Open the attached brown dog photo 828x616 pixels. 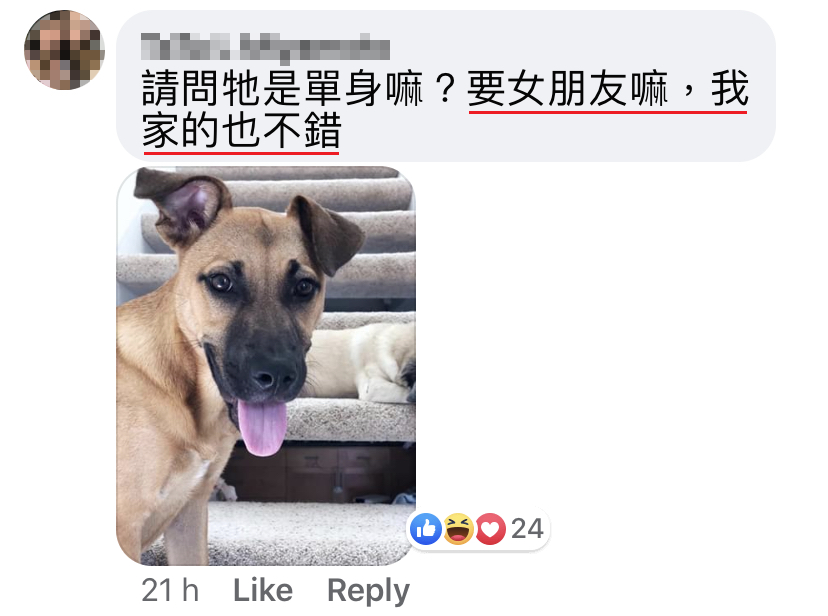[x=266, y=366]
